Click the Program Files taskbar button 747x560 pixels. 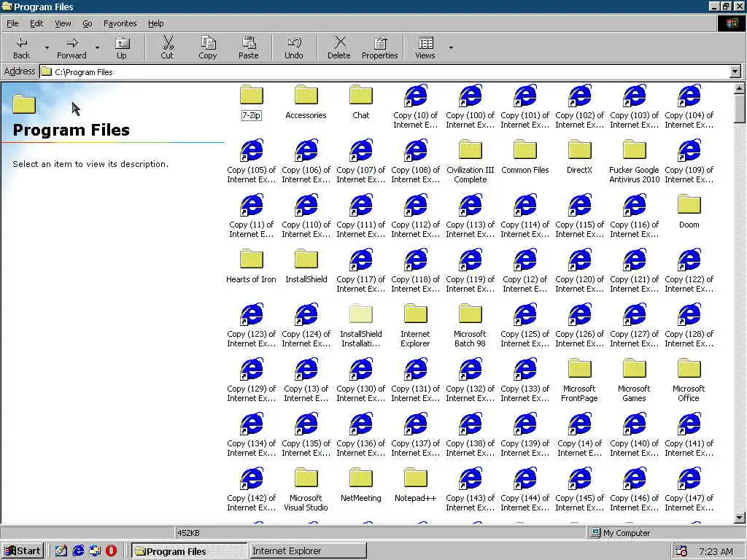189,551
